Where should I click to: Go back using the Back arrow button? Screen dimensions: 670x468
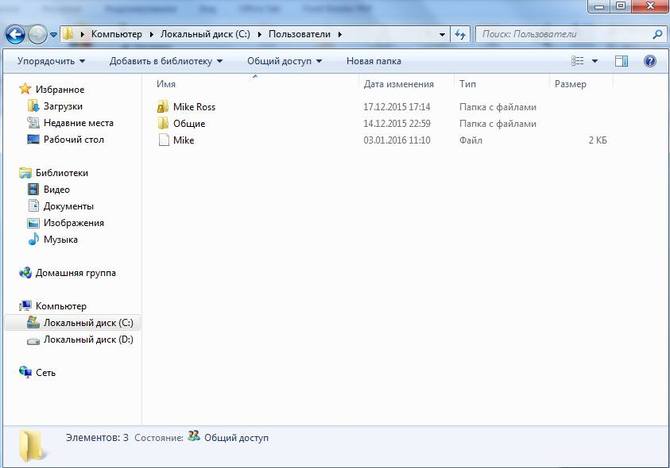click(x=15, y=35)
